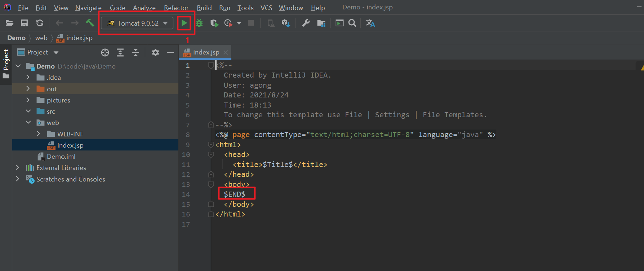Click the warning indicator at editor corner
644x271 pixels.
[642, 67]
